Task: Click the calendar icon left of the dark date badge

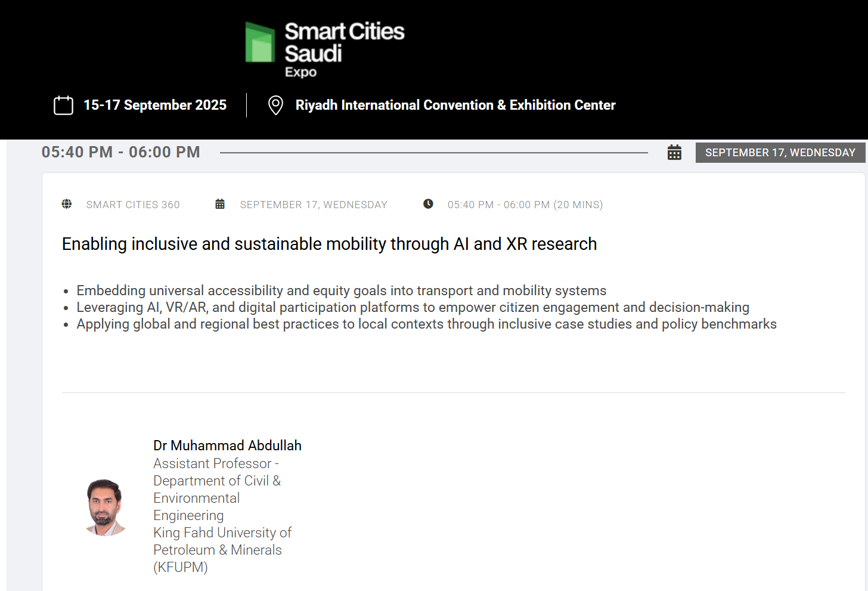Action: click(x=674, y=153)
